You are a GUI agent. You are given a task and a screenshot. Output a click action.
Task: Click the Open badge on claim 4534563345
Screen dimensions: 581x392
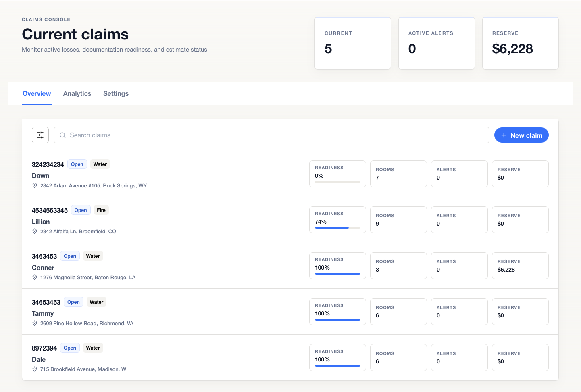pos(81,210)
